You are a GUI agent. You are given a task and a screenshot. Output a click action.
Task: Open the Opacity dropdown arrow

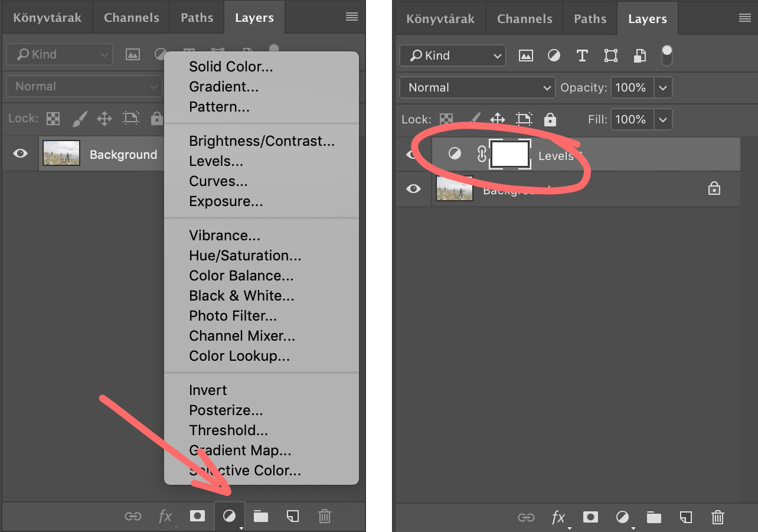663,88
